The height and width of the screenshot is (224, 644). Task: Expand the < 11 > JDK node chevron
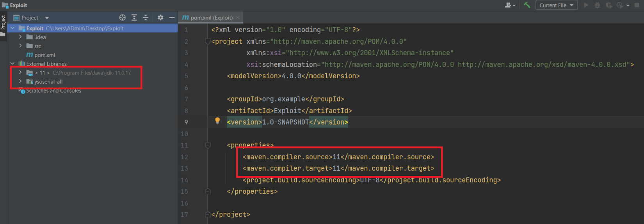click(x=20, y=72)
